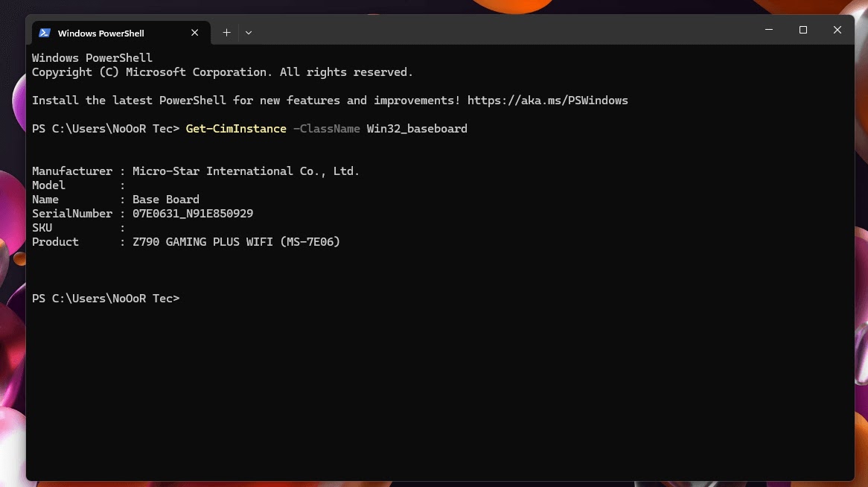Close the Windows PowerShell tab

pos(195,33)
